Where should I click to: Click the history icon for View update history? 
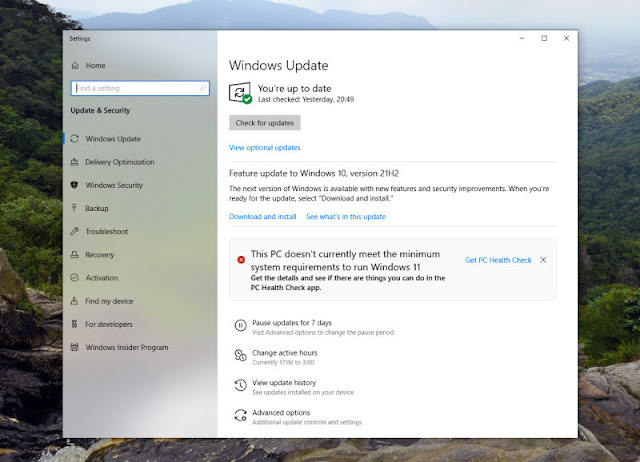[x=240, y=385]
